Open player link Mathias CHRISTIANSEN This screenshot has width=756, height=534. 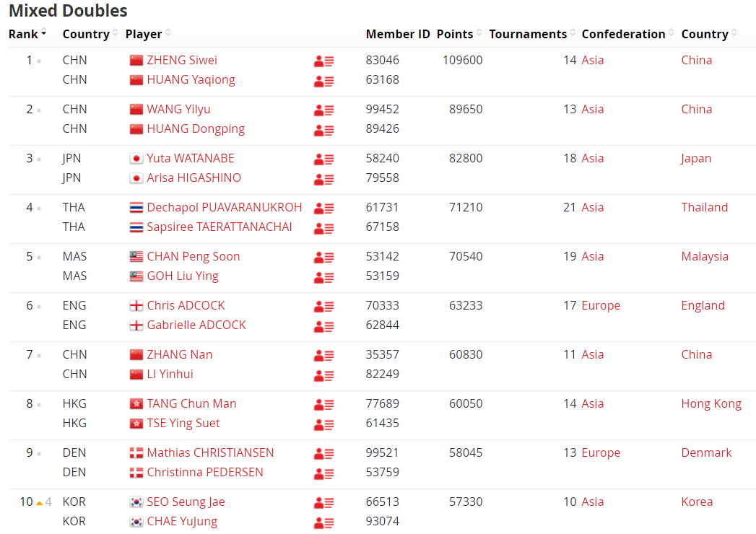[x=210, y=452]
